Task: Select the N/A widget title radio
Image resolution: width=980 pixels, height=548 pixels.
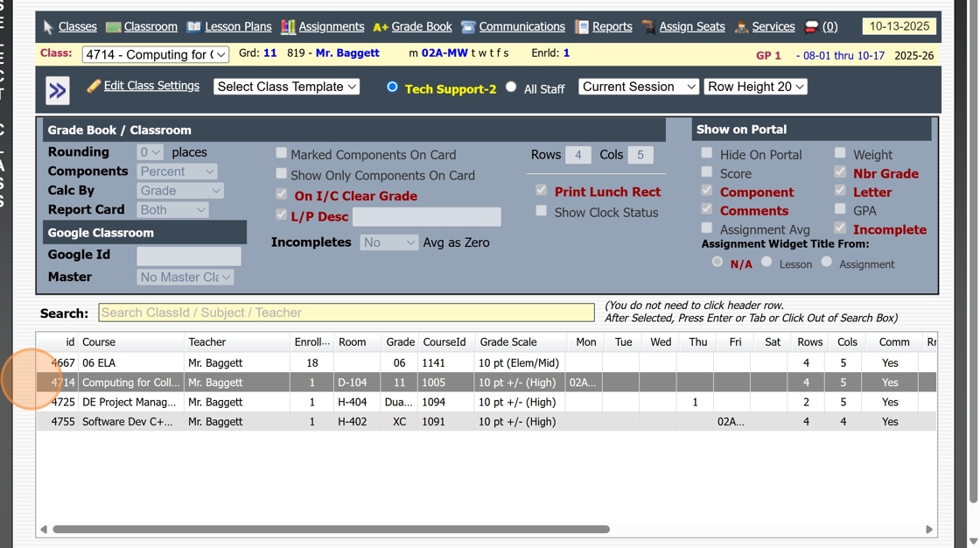Action: coord(717,262)
